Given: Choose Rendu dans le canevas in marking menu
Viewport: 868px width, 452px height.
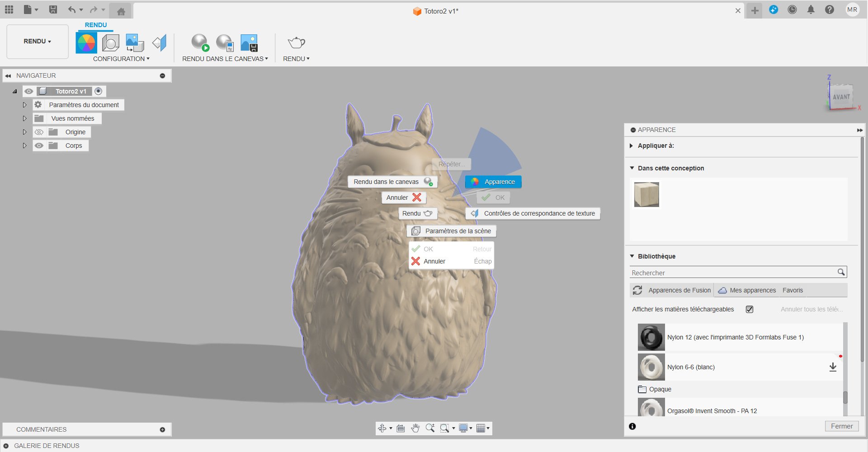Looking at the screenshot, I should click(x=393, y=182).
